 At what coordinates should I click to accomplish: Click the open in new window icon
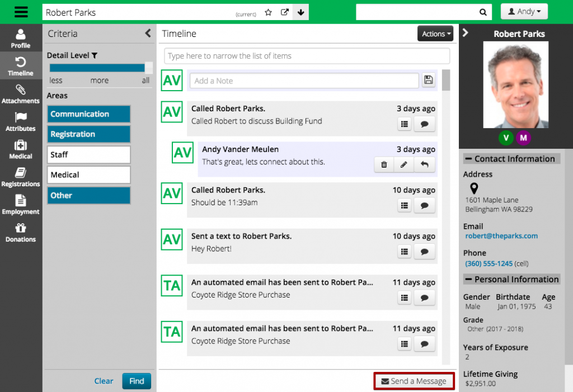tap(284, 12)
